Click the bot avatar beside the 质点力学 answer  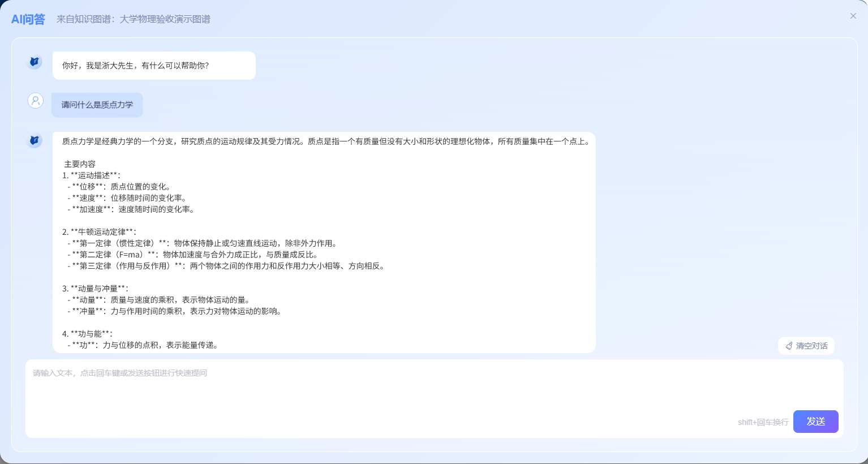pos(35,140)
